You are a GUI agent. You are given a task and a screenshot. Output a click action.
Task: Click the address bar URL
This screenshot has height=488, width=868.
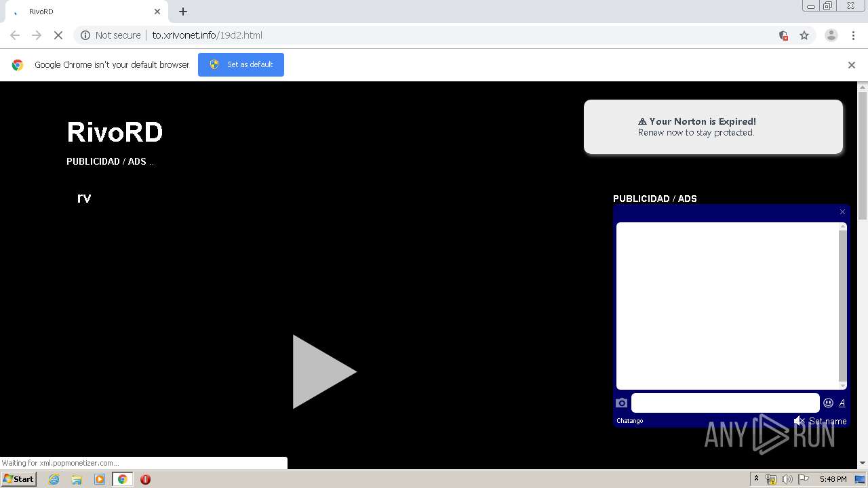pos(207,35)
